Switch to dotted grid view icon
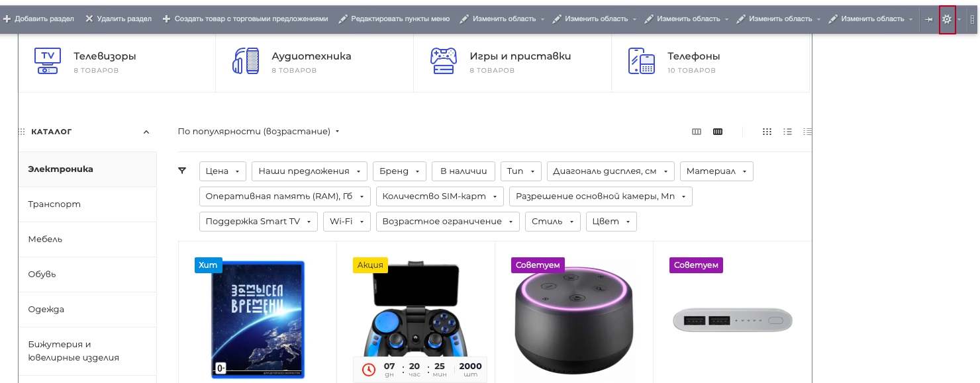This screenshot has width=980, height=383. 767,132
